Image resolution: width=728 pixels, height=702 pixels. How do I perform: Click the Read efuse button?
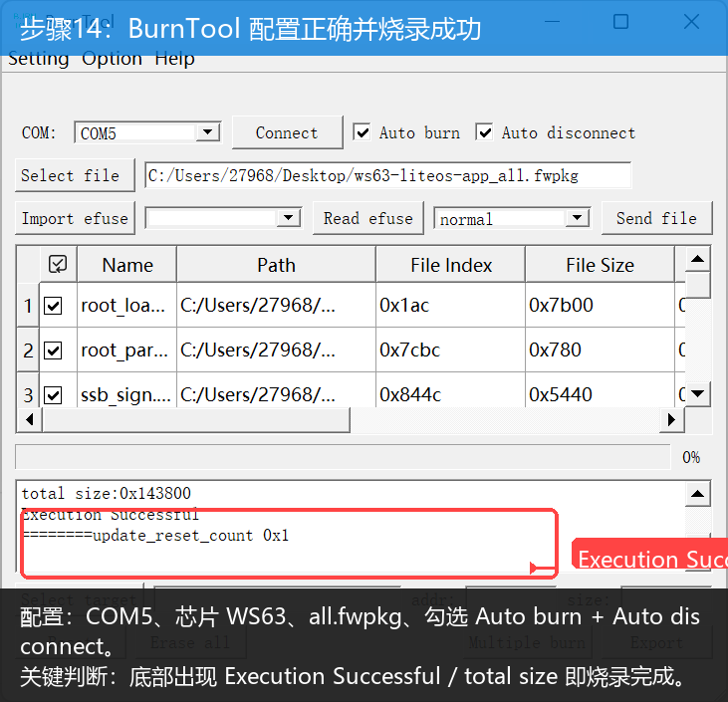[x=368, y=218]
